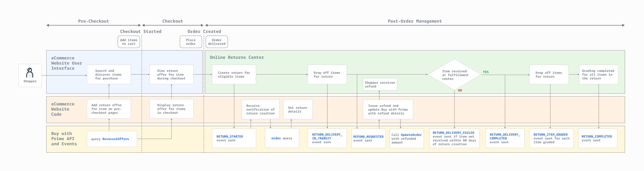Click the "Post-Order Management" phase header
This screenshot has height=171, width=644.
pyautogui.click(x=414, y=21)
